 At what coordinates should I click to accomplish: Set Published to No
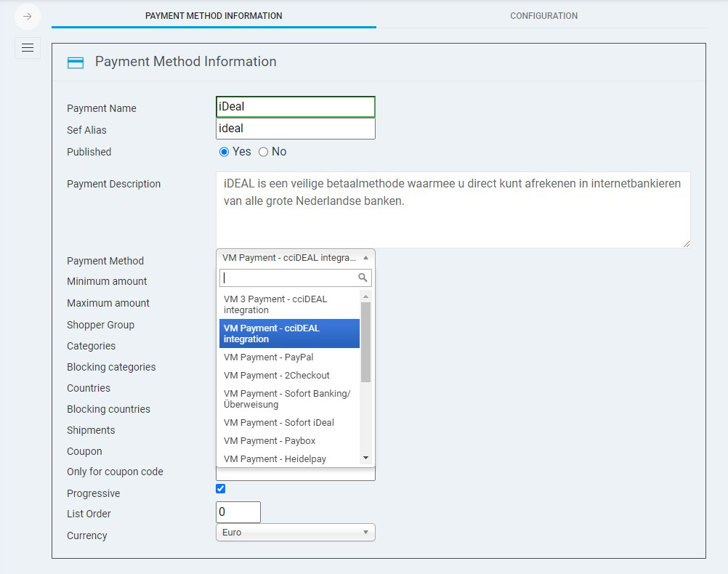coord(264,152)
